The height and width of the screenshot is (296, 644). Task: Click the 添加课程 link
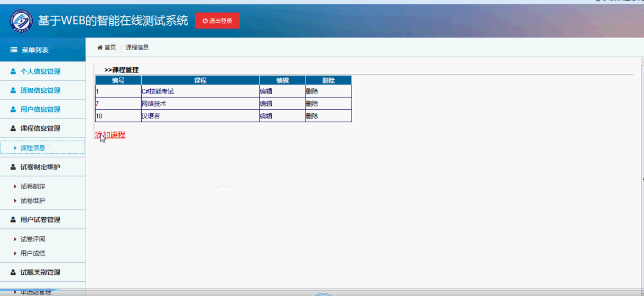(110, 135)
